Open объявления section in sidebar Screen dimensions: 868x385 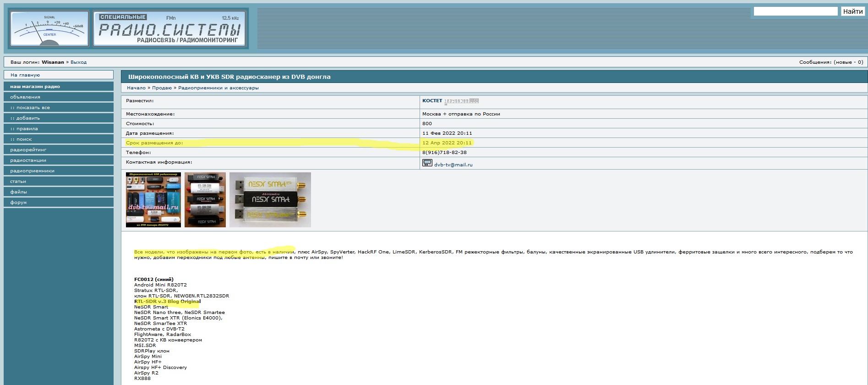59,97
